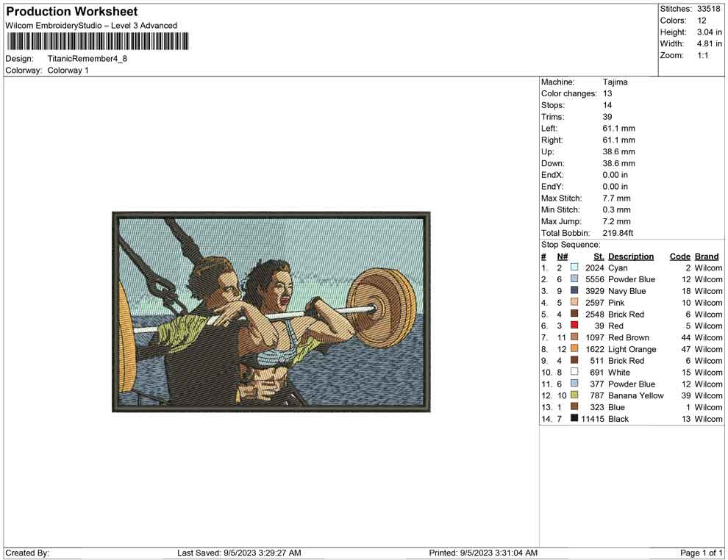Viewport: 728px width, 560px height.
Task: Click the 'Description' column header
Action: click(x=630, y=256)
